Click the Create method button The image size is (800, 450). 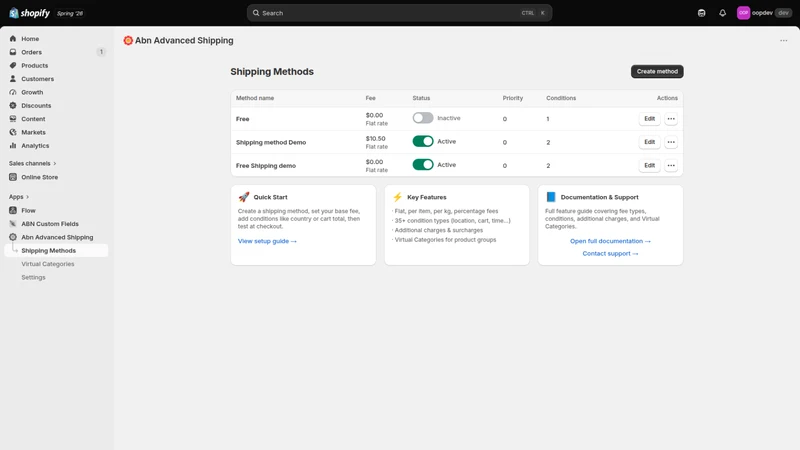click(657, 71)
